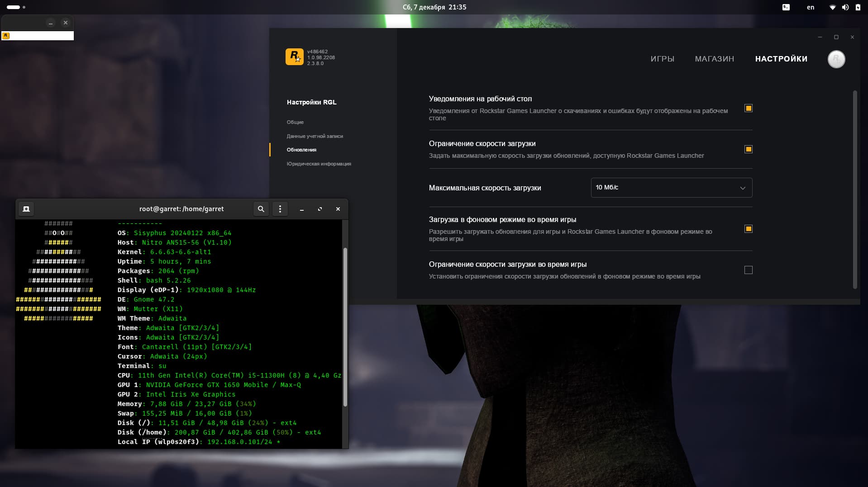Minimize the small Rockstar popup window
The width and height of the screenshot is (868, 487).
[x=51, y=23]
